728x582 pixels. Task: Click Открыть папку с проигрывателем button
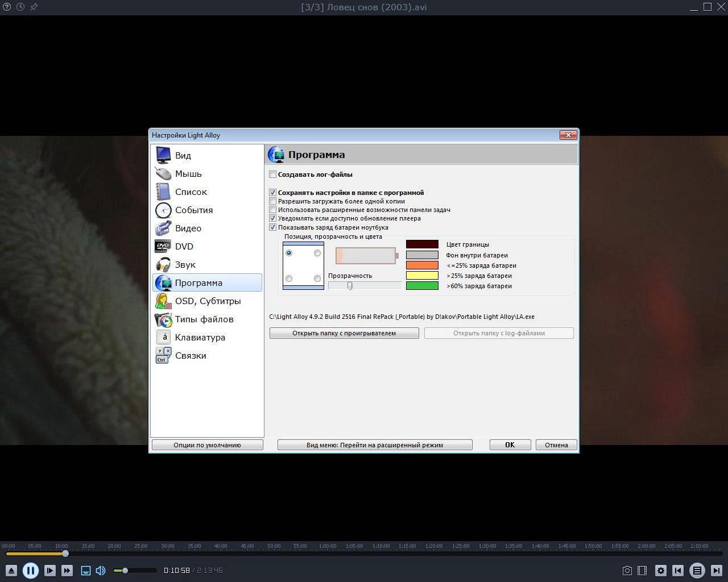344,333
